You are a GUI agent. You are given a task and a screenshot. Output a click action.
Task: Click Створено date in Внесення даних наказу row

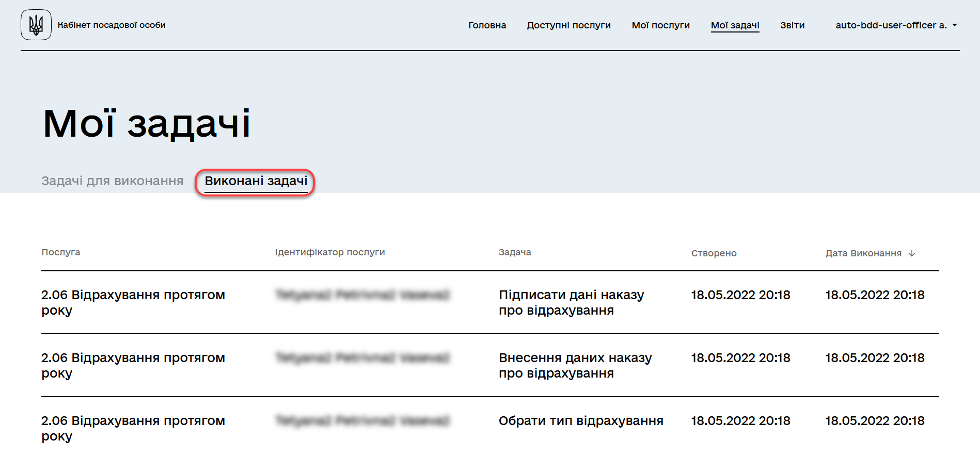click(x=740, y=358)
